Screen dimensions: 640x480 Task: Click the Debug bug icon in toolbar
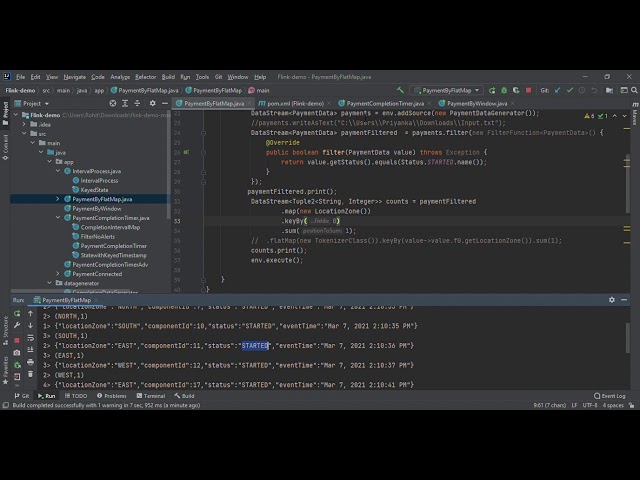click(x=504, y=90)
